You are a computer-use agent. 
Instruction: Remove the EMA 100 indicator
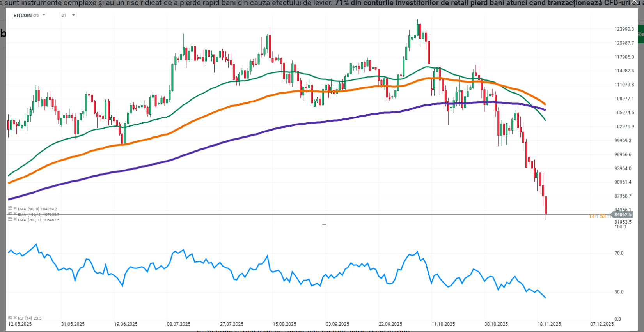tap(15, 214)
